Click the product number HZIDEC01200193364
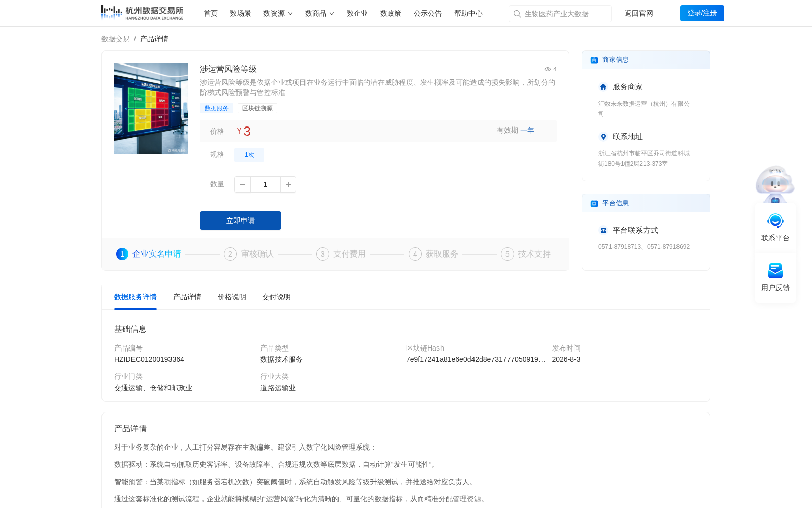The image size is (812, 508). [149, 359]
